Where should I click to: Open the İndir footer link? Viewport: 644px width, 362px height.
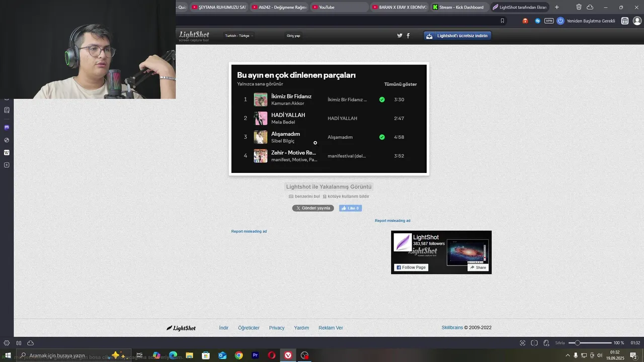point(224,328)
